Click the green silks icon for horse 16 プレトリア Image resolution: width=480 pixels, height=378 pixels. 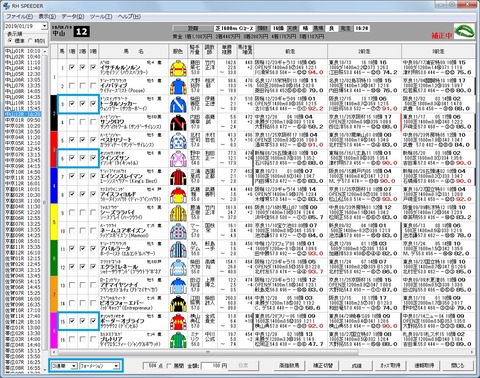[x=178, y=339]
